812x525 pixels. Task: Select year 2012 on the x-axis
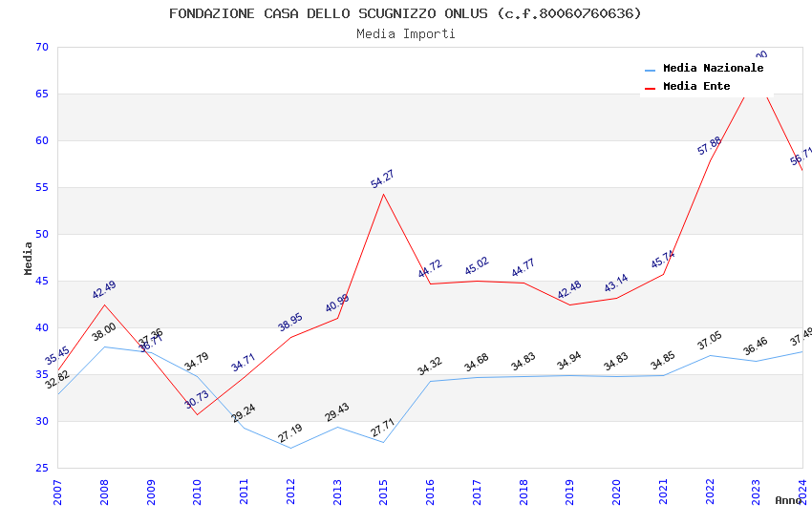(x=290, y=492)
